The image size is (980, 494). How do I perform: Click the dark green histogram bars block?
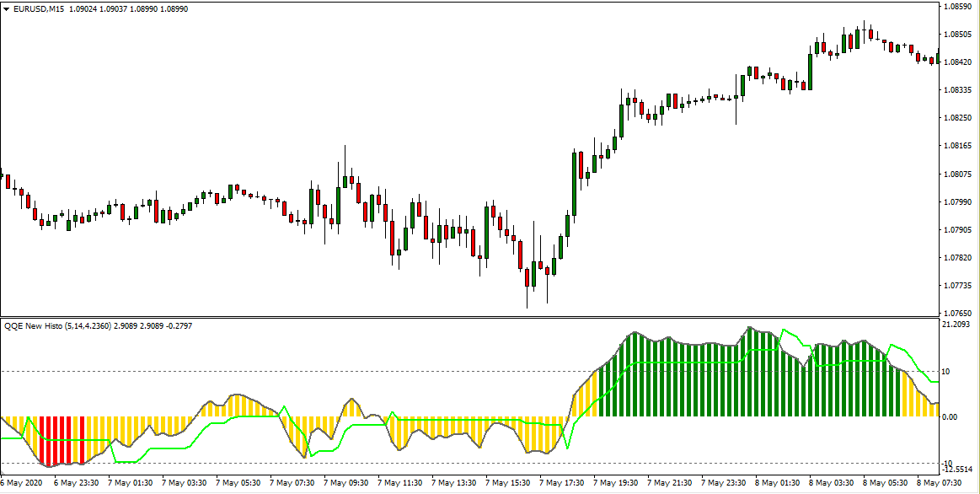(x=750, y=379)
